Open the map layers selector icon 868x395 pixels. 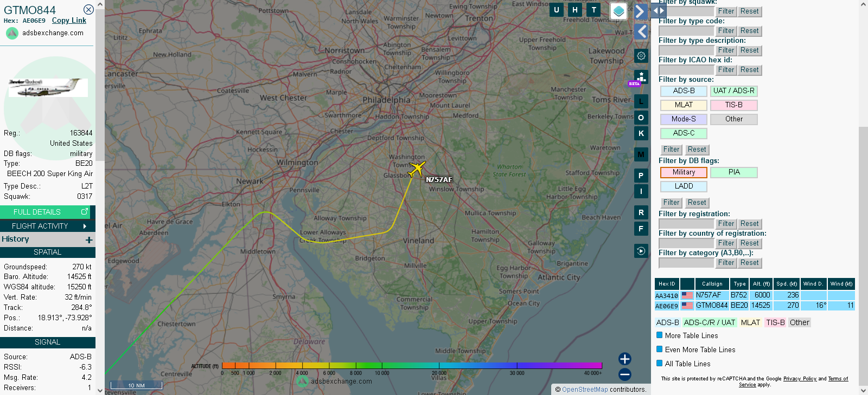(618, 11)
